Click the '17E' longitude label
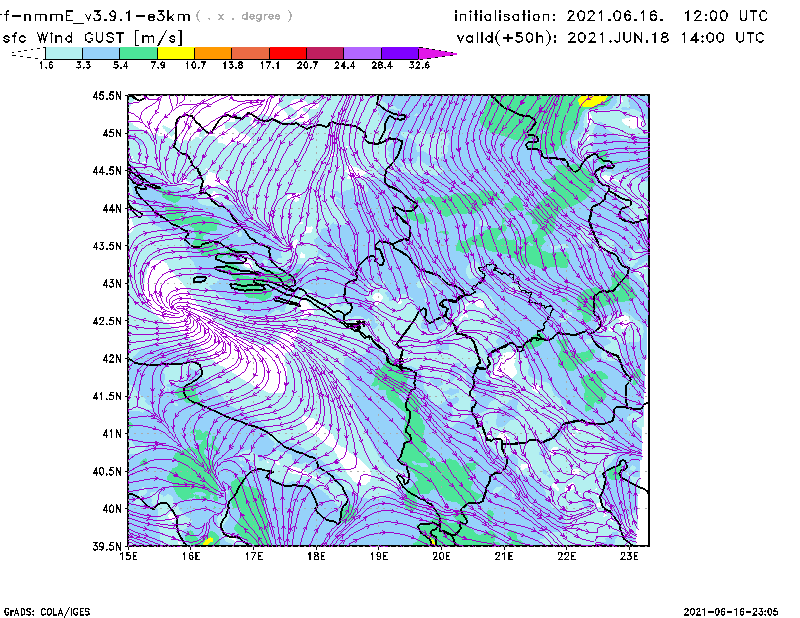The height and width of the screenshot is (618, 800). click(254, 556)
